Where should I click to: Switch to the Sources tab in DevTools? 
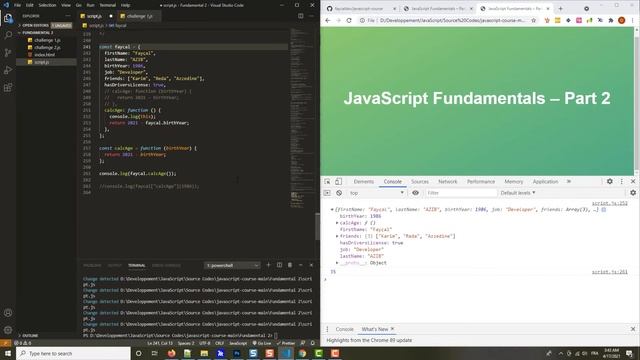click(420, 182)
